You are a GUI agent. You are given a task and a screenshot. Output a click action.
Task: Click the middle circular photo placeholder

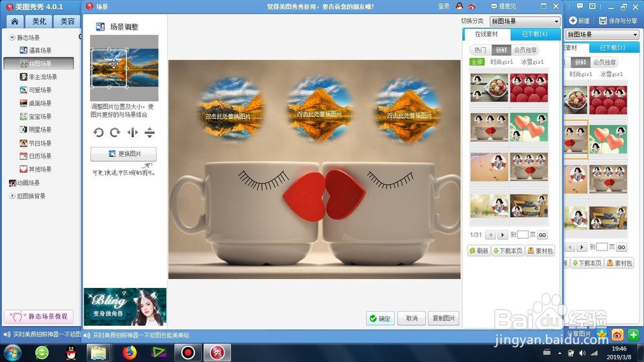[320, 108]
